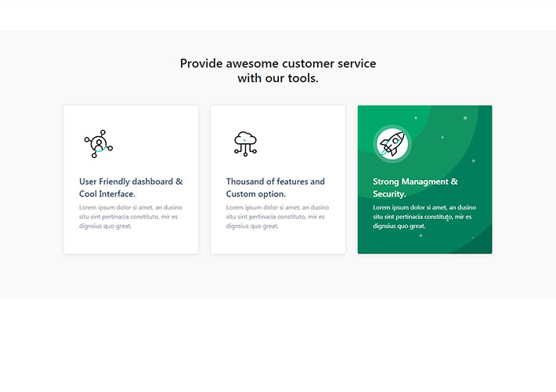
Task: Click "Cool Interface." text in first card
Action: pyautogui.click(x=107, y=194)
